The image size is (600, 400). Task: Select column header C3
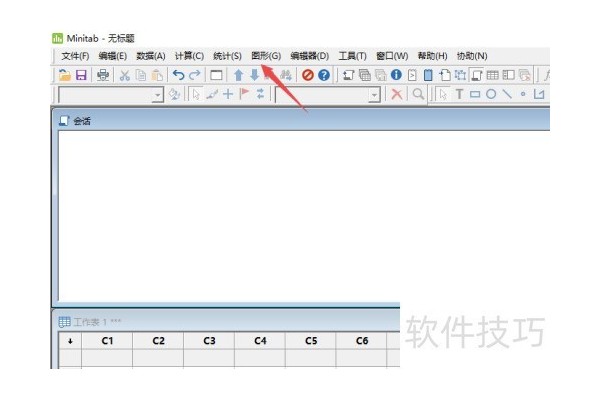pos(209,341)
